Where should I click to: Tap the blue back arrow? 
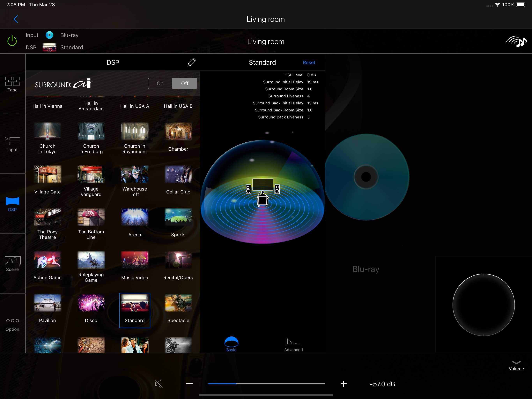tap(16, 19)
